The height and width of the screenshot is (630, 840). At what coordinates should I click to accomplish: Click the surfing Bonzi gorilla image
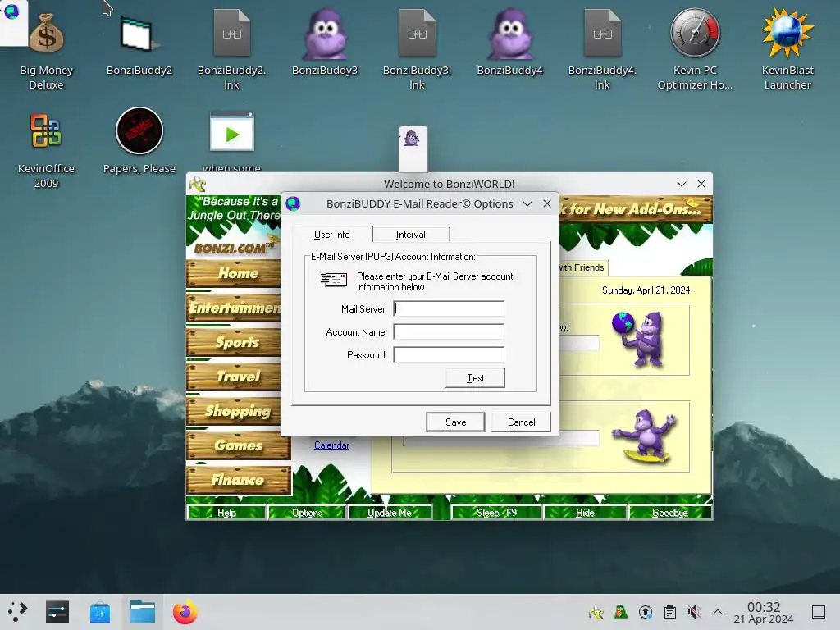click(x=645, y=436)
